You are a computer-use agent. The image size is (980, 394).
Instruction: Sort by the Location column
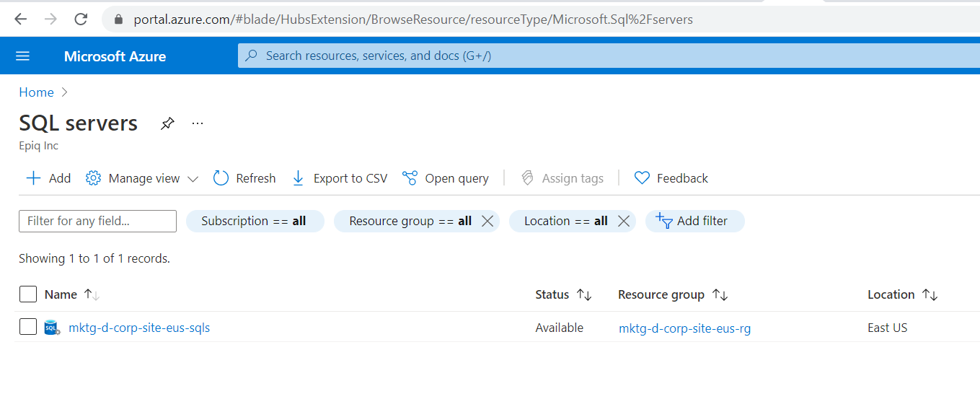pos(903,294)
